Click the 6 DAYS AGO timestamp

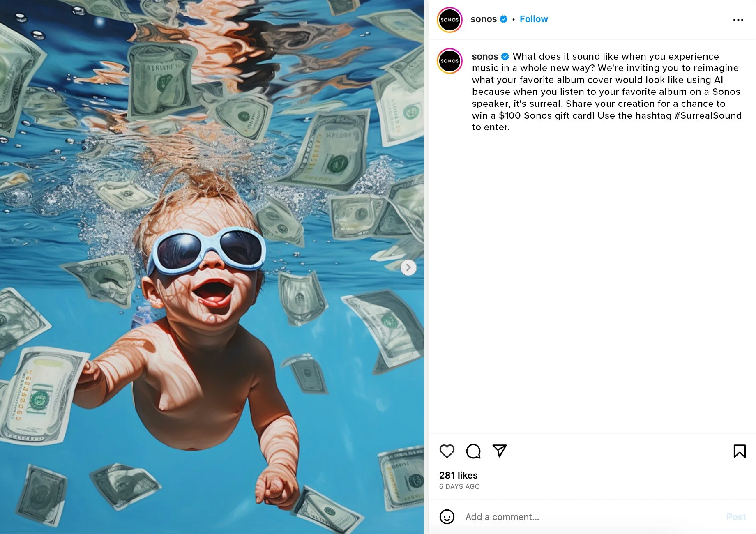(x=459, y=486)
